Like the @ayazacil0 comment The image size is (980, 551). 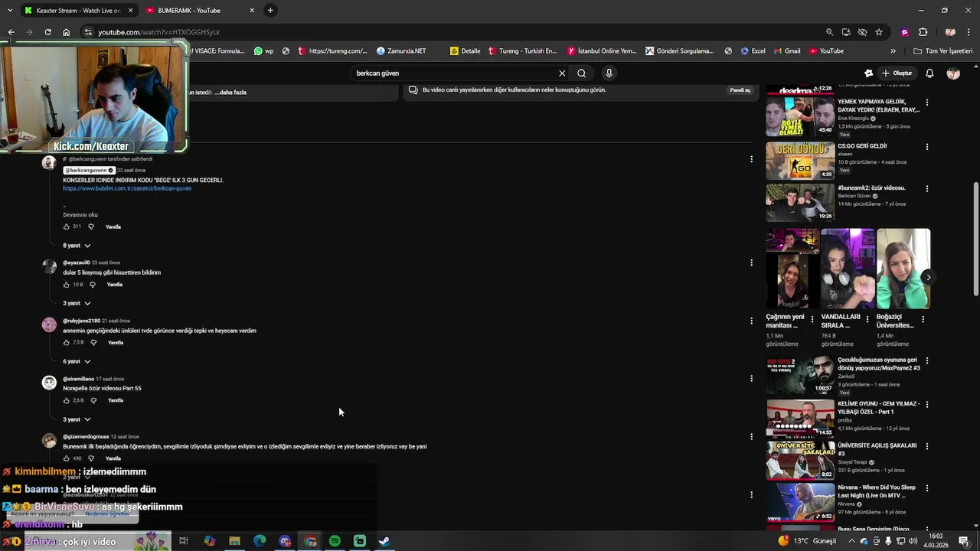pyautogui.click(x=67, y=285)
